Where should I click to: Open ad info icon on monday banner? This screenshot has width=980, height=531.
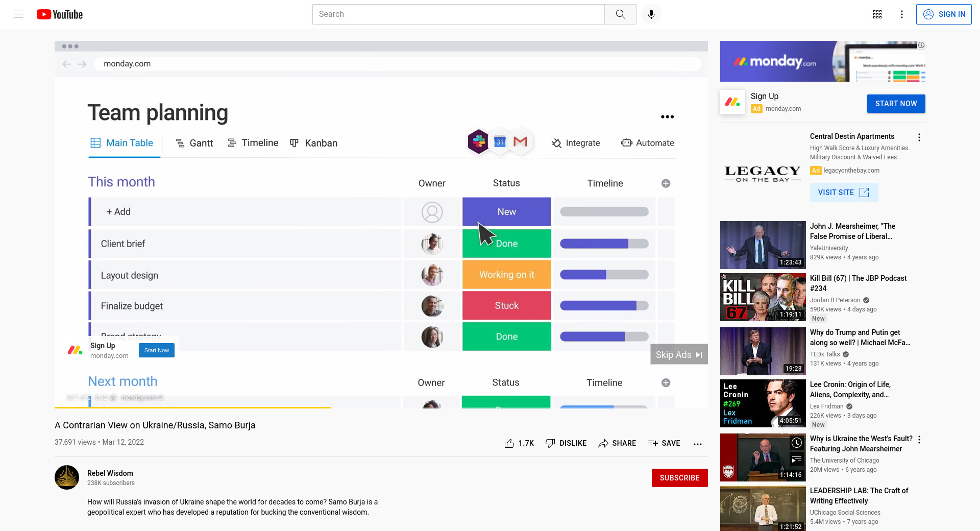click(x=921, y=45)
